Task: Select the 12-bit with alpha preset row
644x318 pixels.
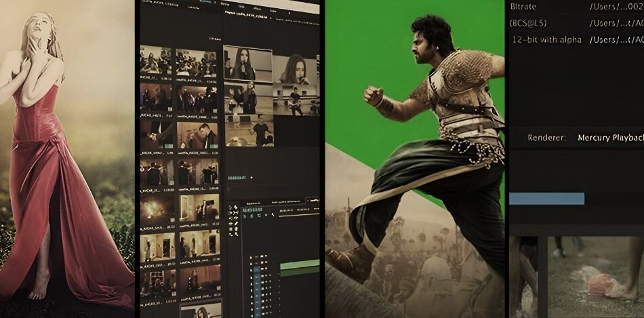Action: point(546,40)
